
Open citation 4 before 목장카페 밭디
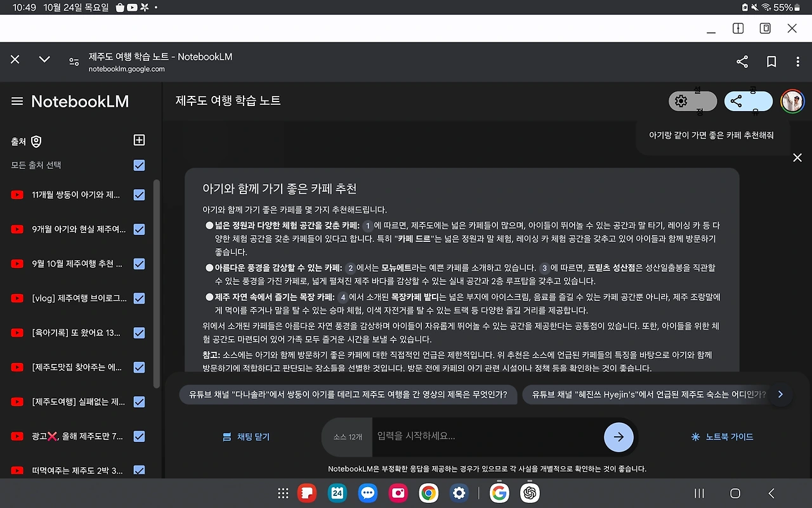(343, 297)
